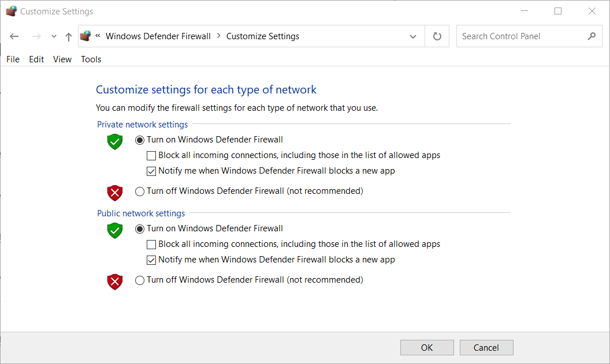Go up one level arrow
This screenshot has height=364, width=610.
point(69,36)
